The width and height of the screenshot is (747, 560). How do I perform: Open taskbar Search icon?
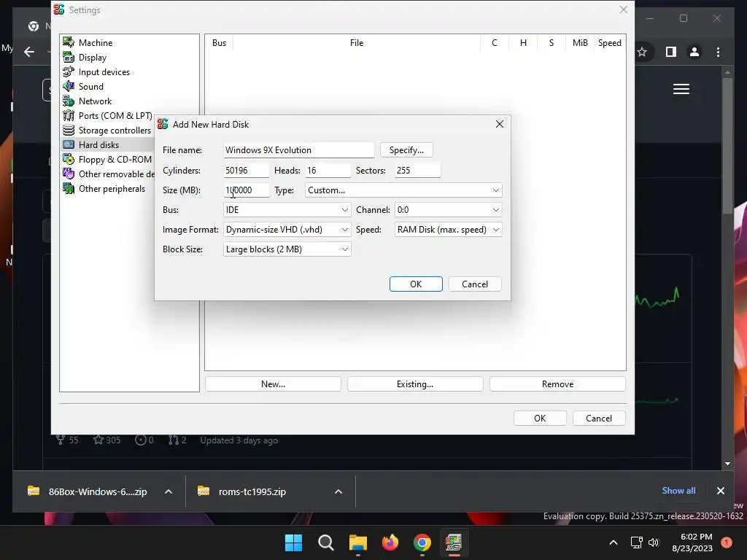click(x=326, y=542)
